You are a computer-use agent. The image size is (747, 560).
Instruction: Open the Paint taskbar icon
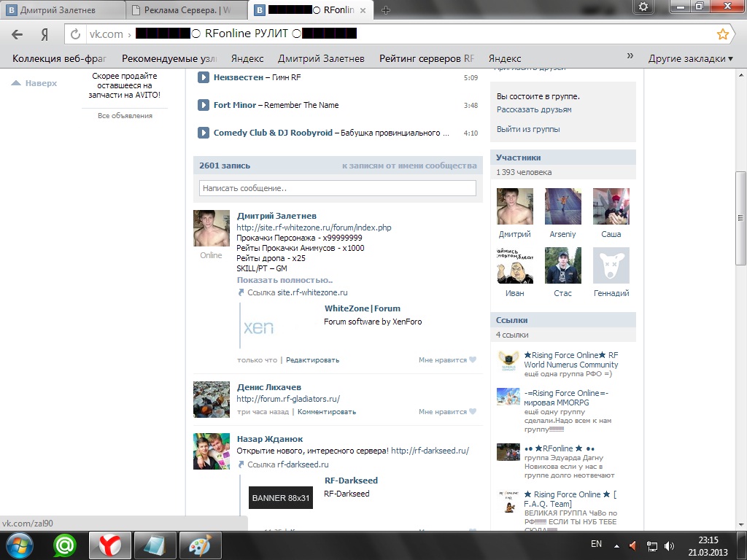(201, 545)
